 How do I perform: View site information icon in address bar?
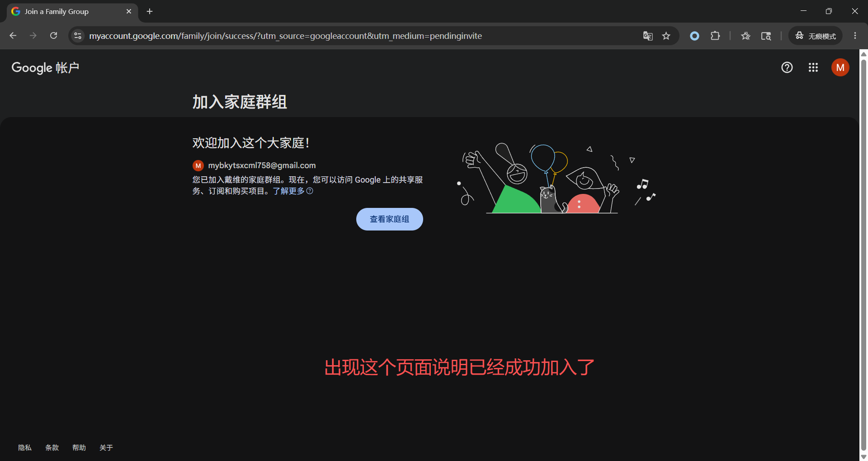[x=78, y=36]
